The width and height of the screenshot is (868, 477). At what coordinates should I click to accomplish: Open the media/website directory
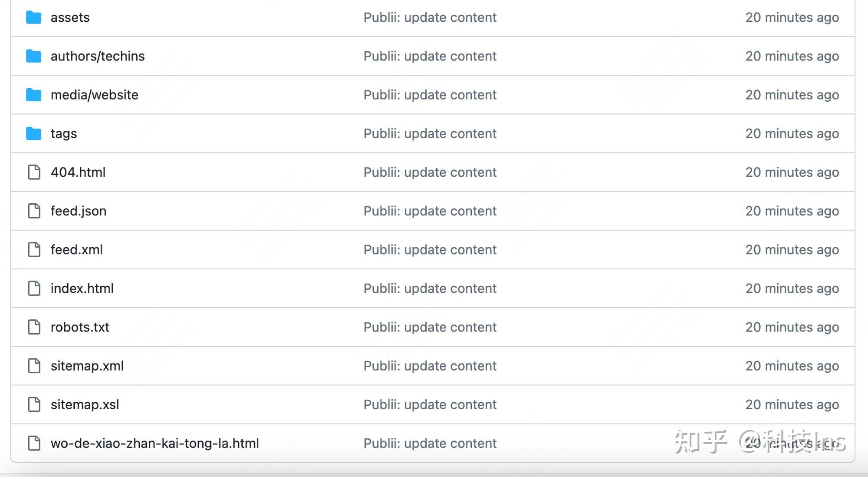[x=94, y=95]
